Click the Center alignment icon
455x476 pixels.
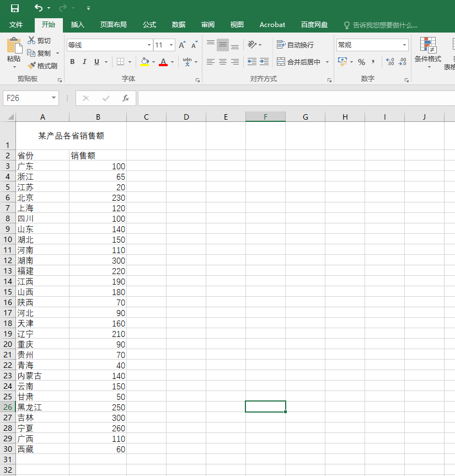(x=222, y=62)
